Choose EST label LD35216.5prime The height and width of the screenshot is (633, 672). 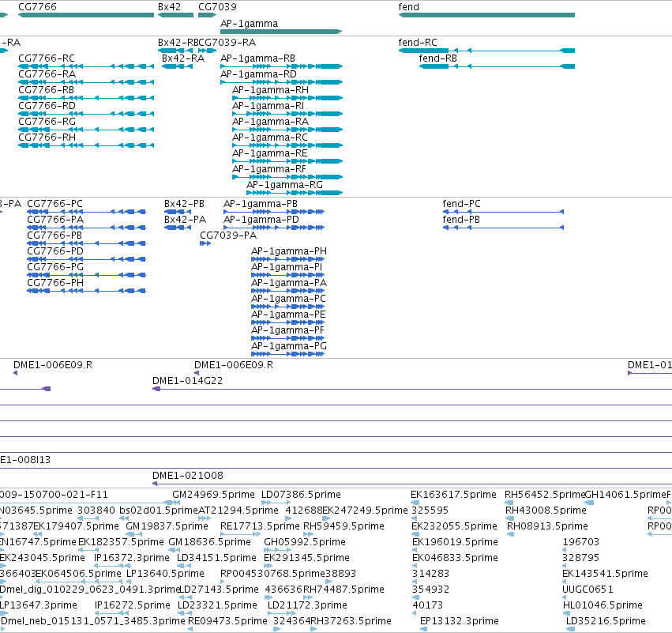(606, 621)
